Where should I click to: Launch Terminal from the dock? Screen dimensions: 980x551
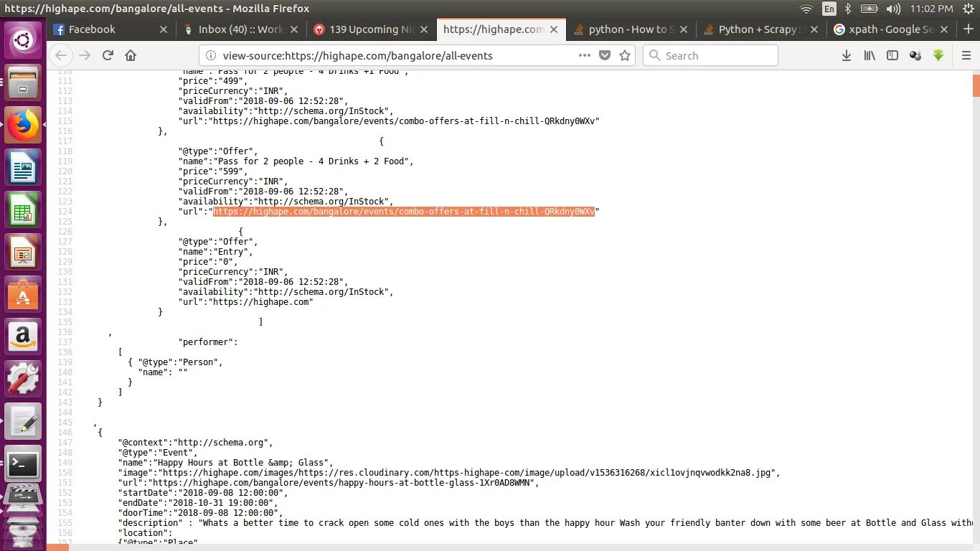click(23, 464)
